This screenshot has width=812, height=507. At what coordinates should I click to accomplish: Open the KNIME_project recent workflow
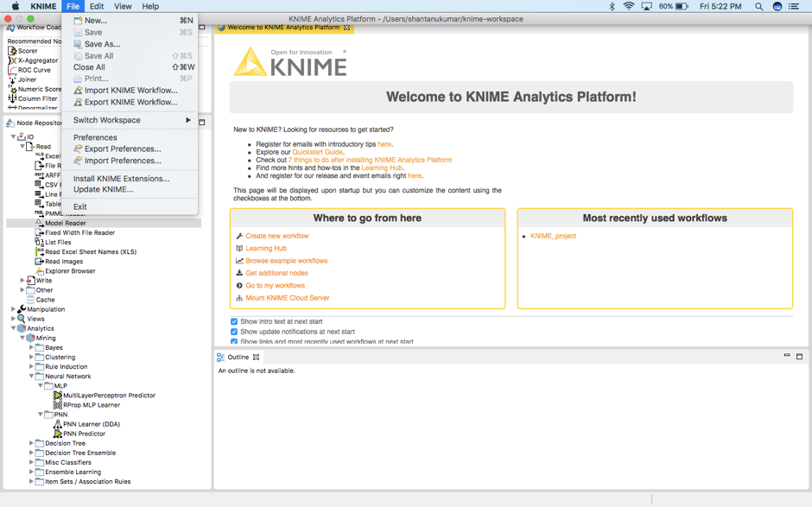(553, 236)
